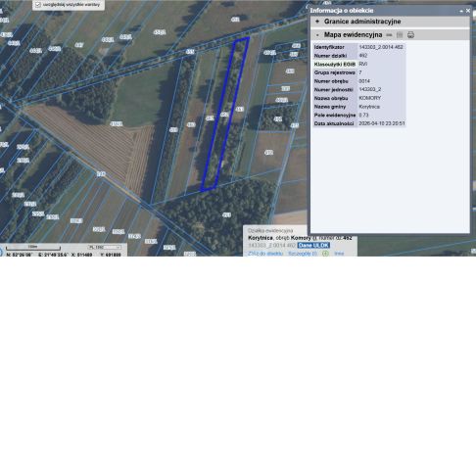Viewport: 476px width, 470px height.
Task: Click the Klasoużytki EGiB row label
Action: pyautogui.click(x=334, y=65)
